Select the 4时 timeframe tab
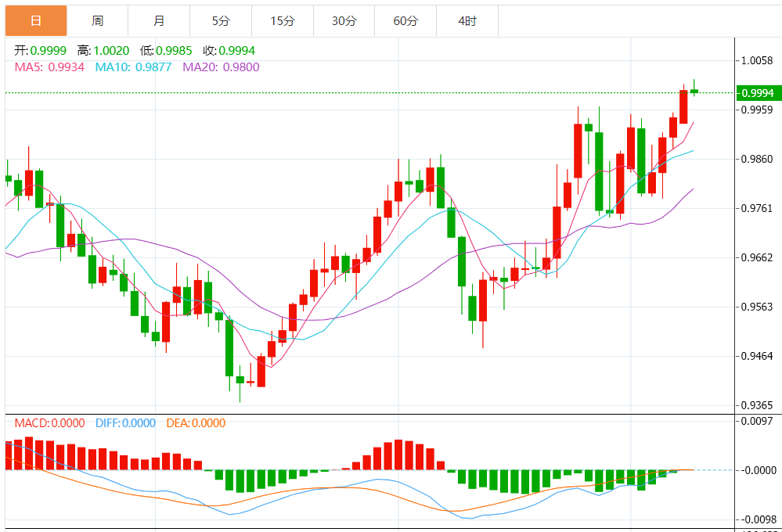Screen dimensions: 782x532 point(467,21)
